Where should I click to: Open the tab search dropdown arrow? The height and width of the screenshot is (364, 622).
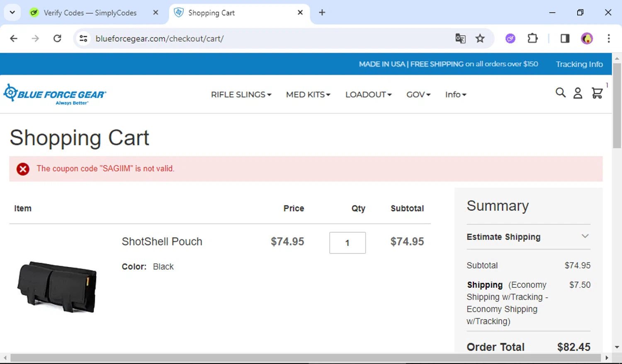pos(12,12)
